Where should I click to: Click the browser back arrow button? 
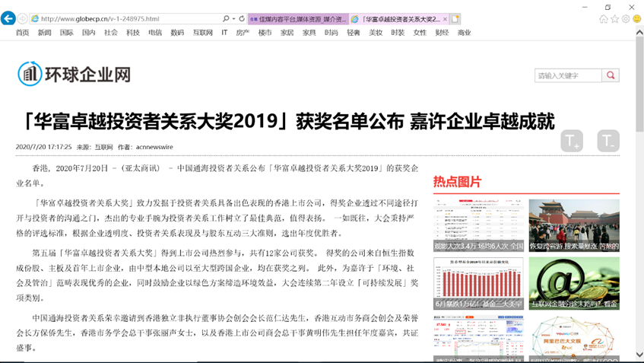click(8, 18)
